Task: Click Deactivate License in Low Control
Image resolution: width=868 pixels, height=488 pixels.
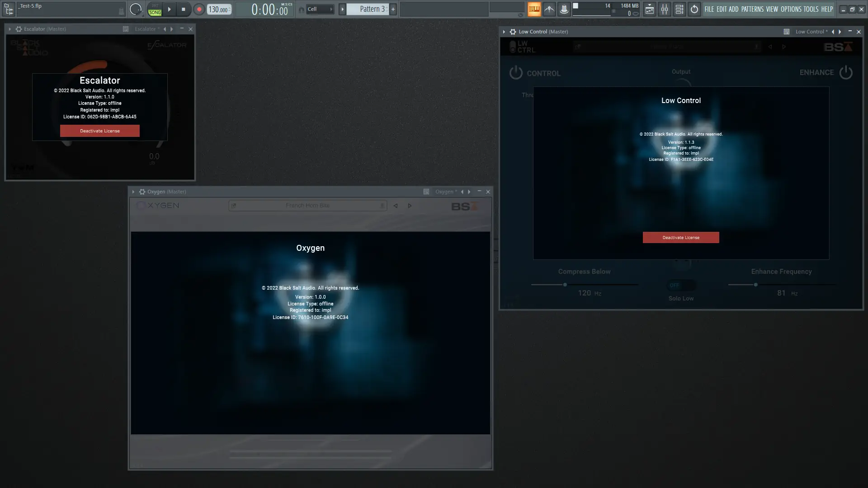Action: [x=680, y=238]
